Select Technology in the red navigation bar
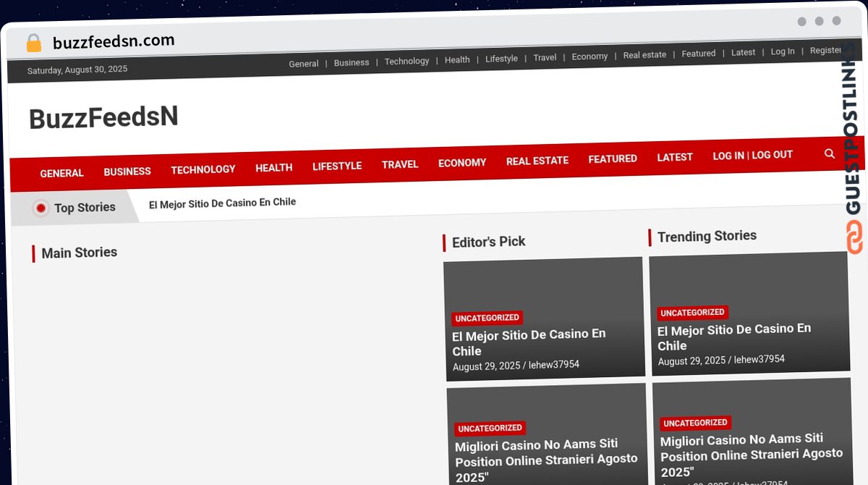868x485 pixels. tap(203, 169)
